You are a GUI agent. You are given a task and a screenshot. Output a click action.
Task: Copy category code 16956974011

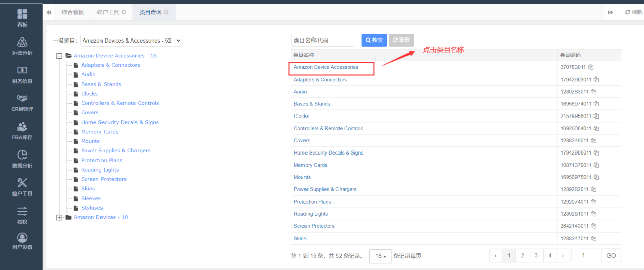(596, 104)
